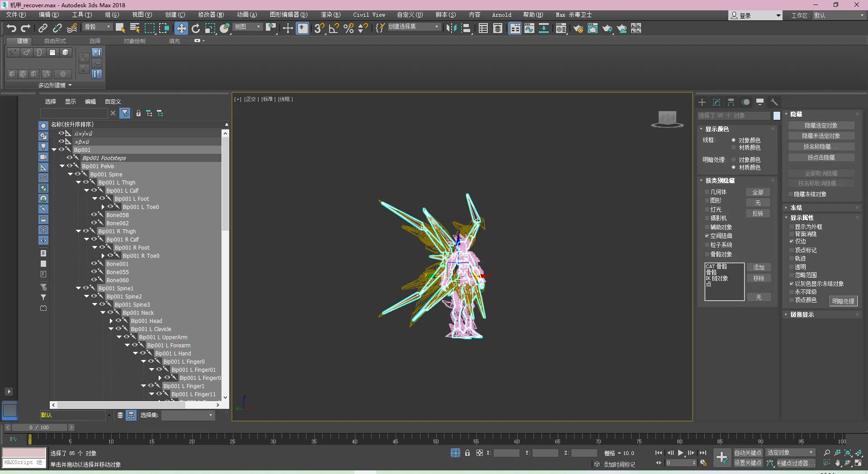The image size is (868, 474).
Task: Click the 隐藏选定对象 button
Action: [x=821, y=125]
